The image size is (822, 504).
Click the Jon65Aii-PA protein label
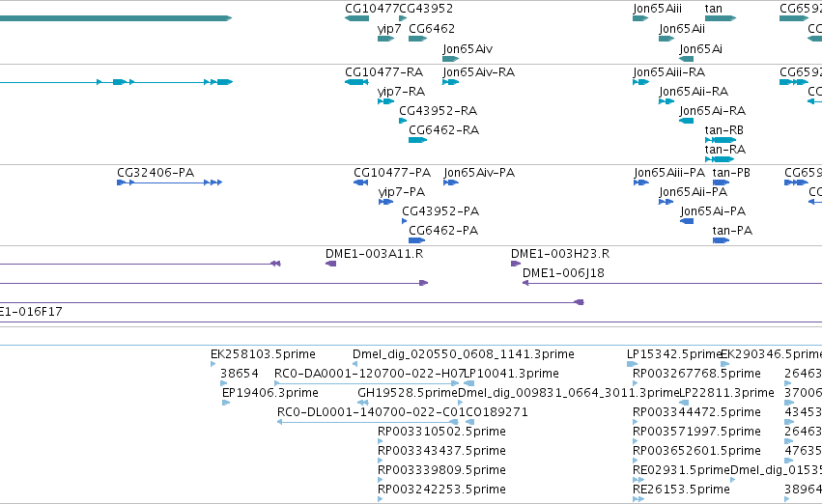pyautogui.click(x=693, y=192)
